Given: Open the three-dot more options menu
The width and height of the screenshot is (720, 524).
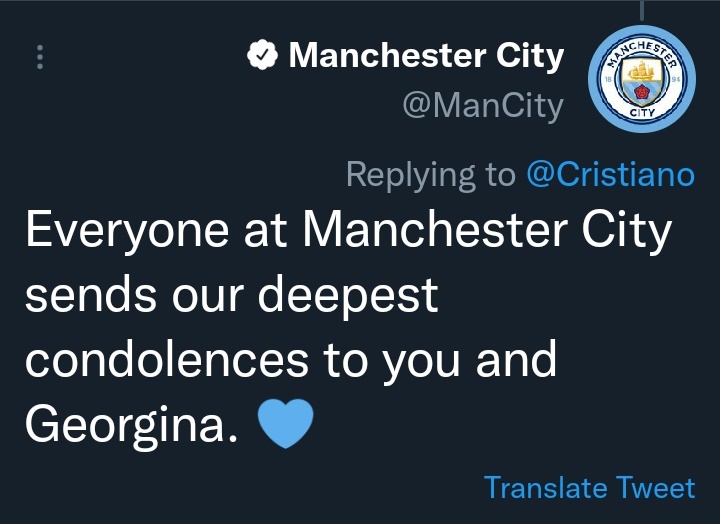Looking at the screenshot, I should [40, 56].
